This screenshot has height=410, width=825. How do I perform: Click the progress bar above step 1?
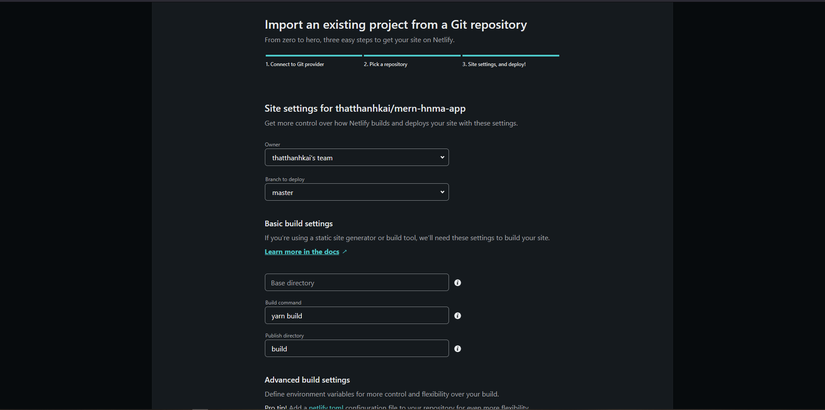point(313,55)
